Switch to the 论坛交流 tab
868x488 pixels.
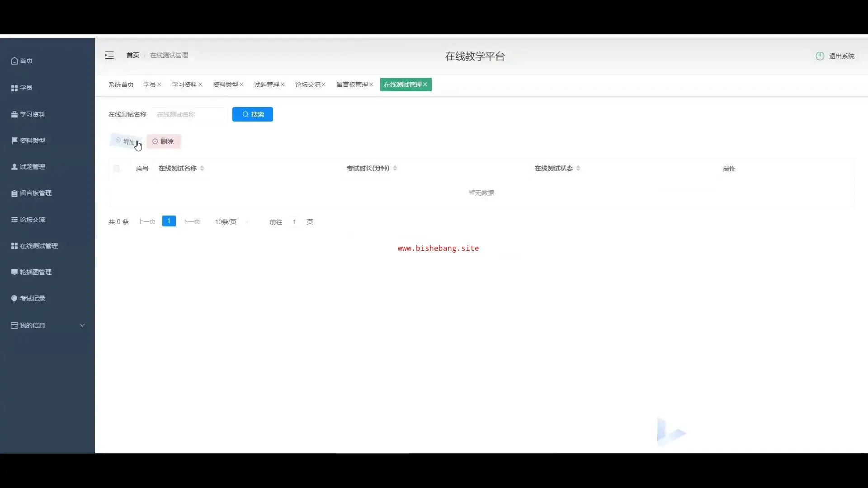tap(307, 84)
